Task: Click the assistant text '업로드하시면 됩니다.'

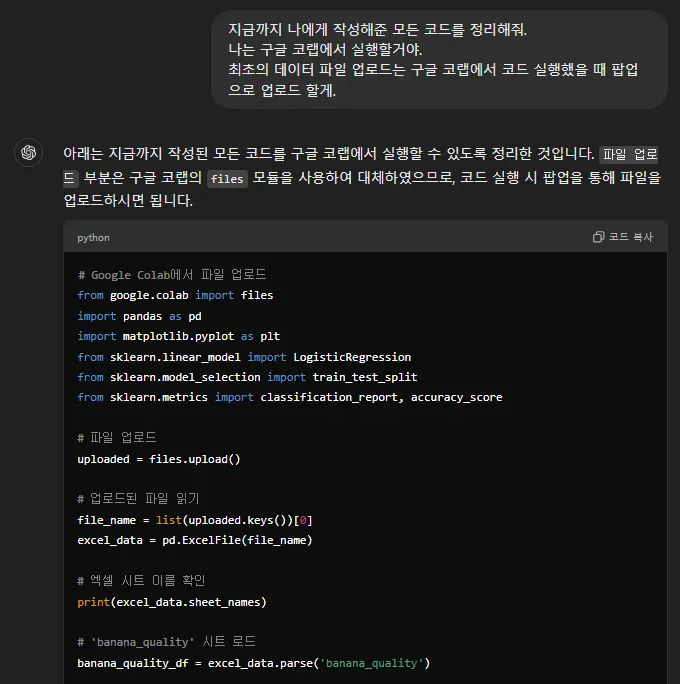Action: [x=128, y=201]
